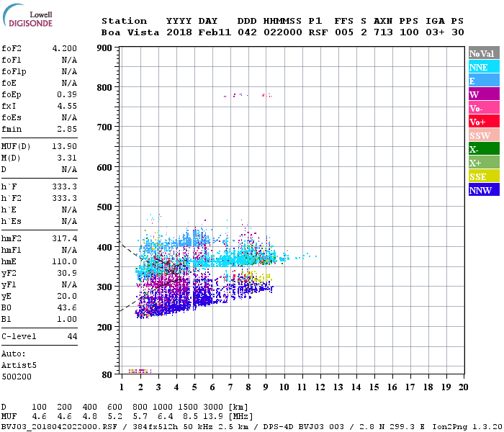Click the Lowell Digisonde logo

(27, 16)
